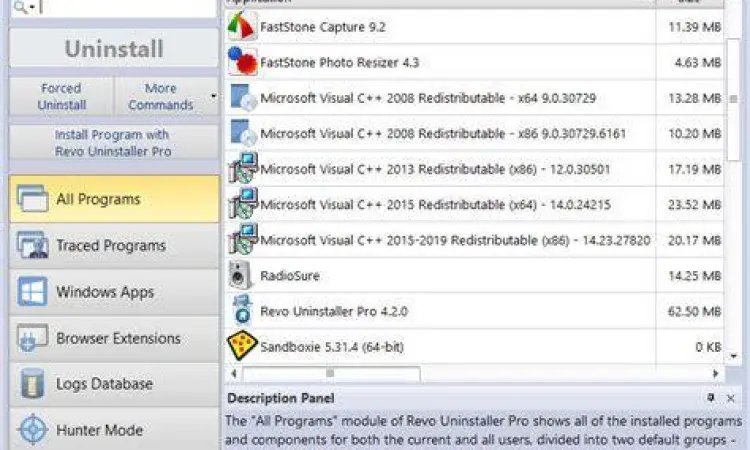Image resolution: width=750 pixels, height=450 pixels.
Task: Open the Windows Apps module
Action: 114,292
